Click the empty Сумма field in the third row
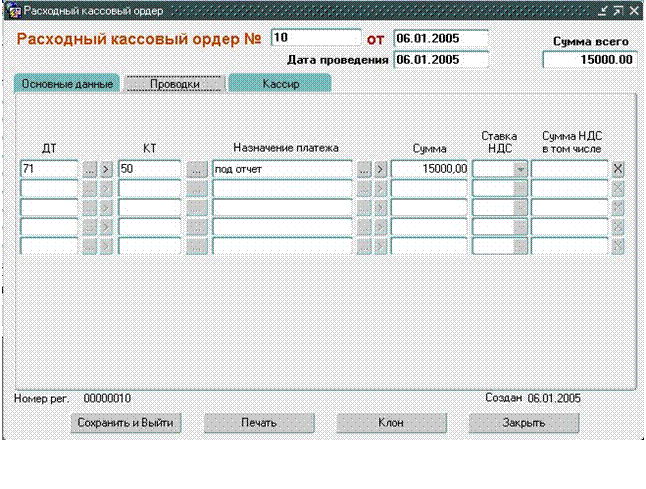The width and height of the screenshot is (646, 489). [x=429, y=208]
